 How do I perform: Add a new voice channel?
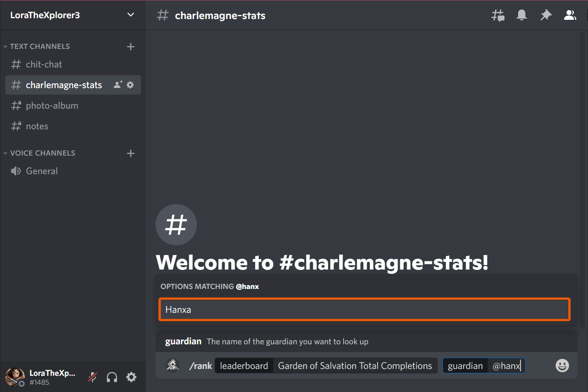coord(131,153)
